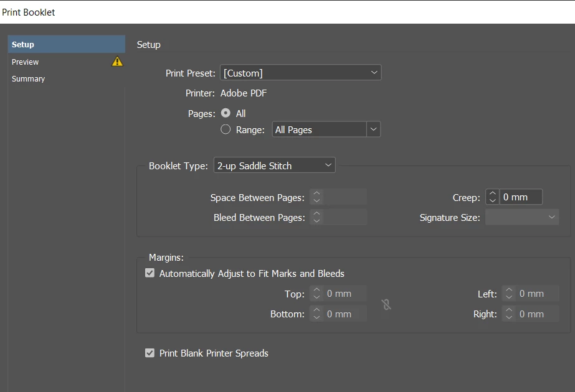Select the Range radio button
This screenshot has width=575, height=392.
226,129
